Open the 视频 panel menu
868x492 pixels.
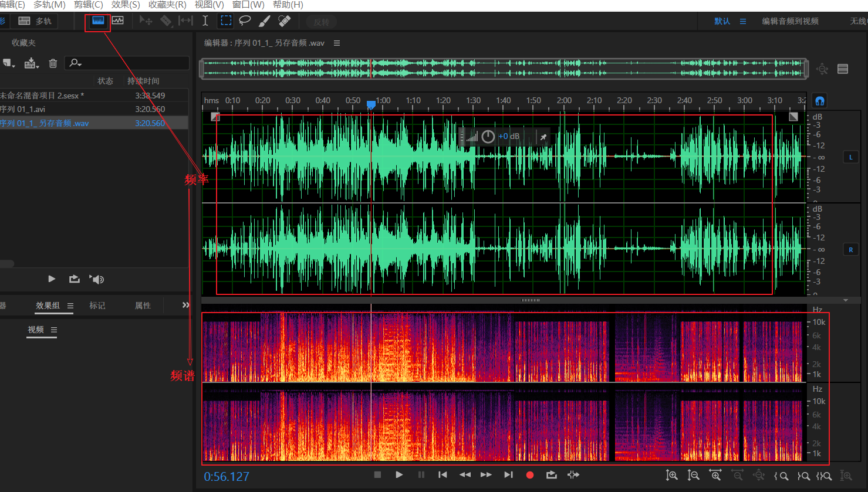tap(54, 330)
